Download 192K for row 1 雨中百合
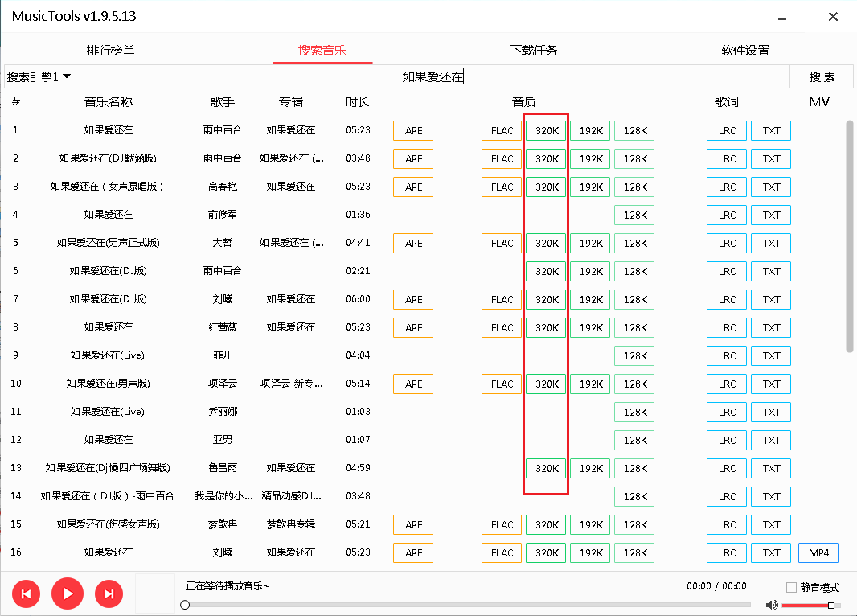Viewport: 857px width, 616px height. tap(590, 130)
